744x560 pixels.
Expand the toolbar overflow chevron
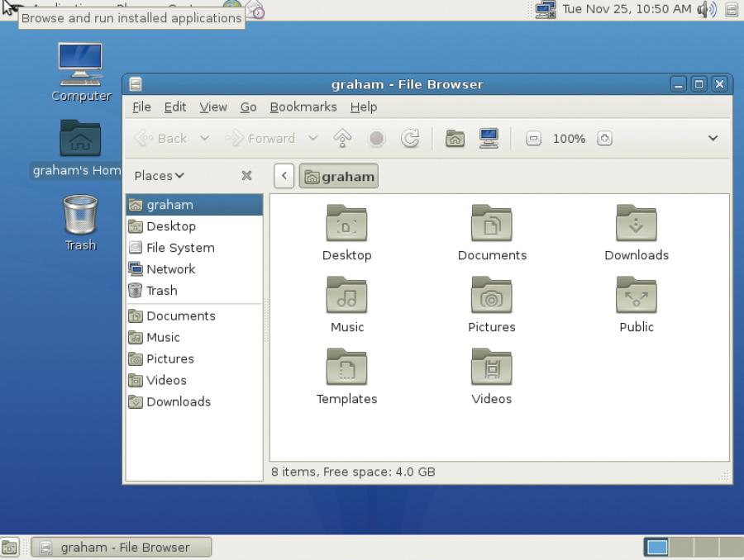(713, 138)
